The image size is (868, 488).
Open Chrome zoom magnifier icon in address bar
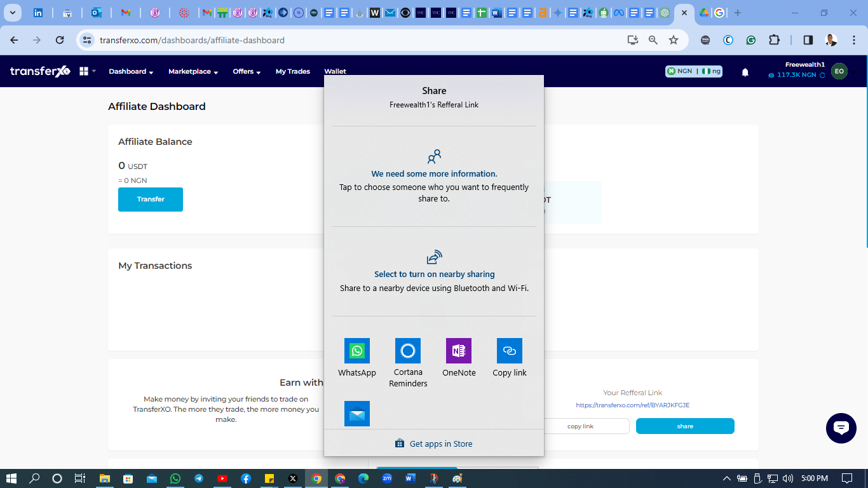653,40
